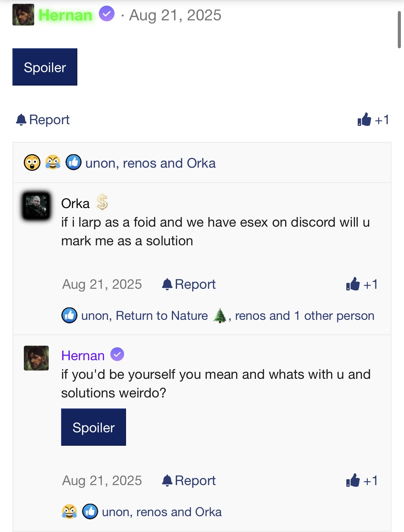Click Orka's gold dollar badge icon
Viewport: 404px width, 532px height.
click(102, 202)
